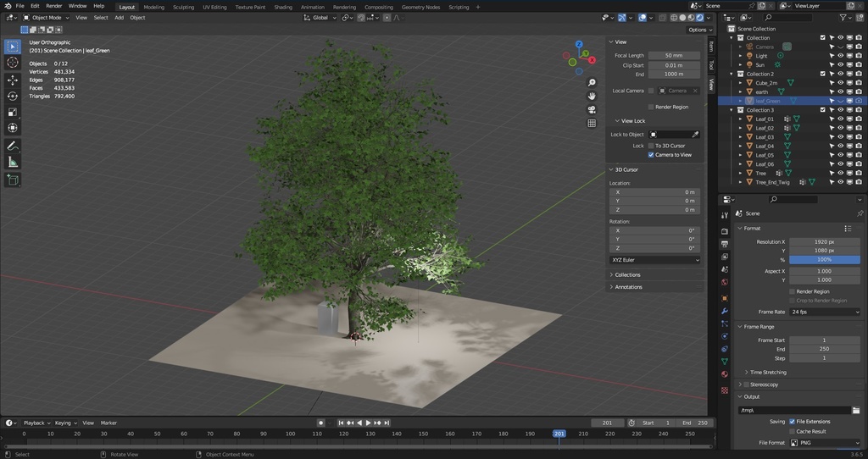
Task: Click the Lock to Object eyedropper
Action: 695,135
